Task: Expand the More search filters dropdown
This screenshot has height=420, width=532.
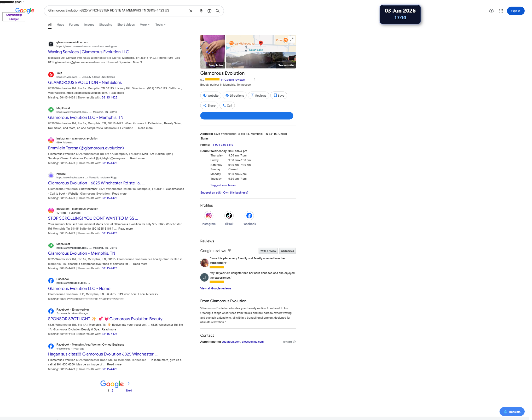Action: (x=145, y=25)
